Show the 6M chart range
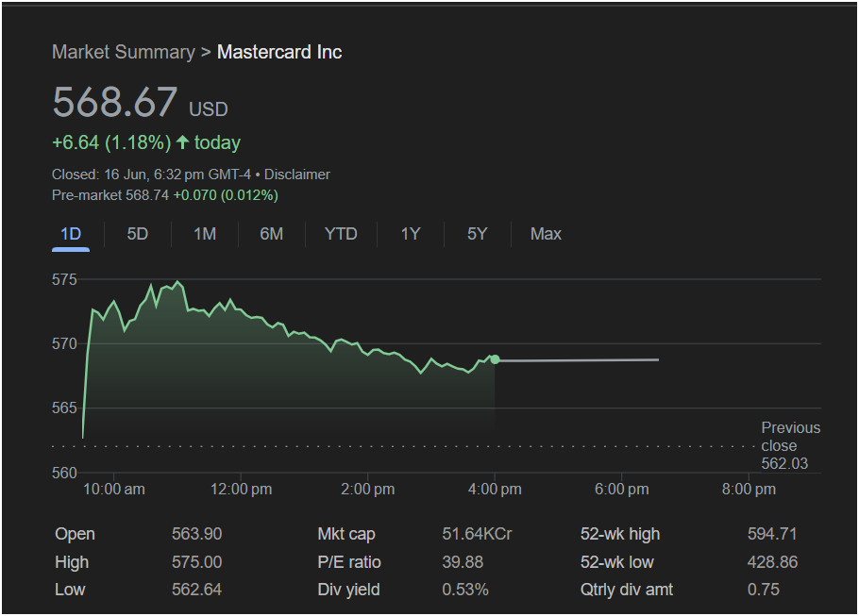 coord(271,234)
